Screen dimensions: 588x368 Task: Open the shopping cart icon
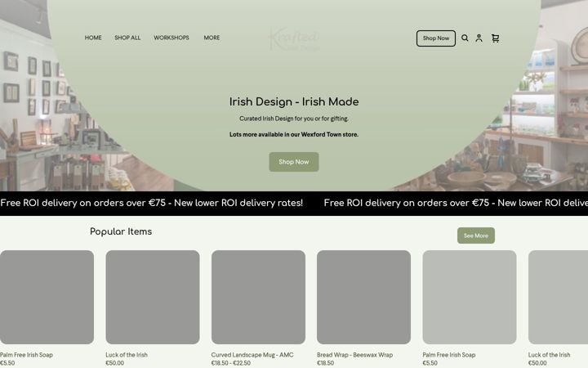496,38
